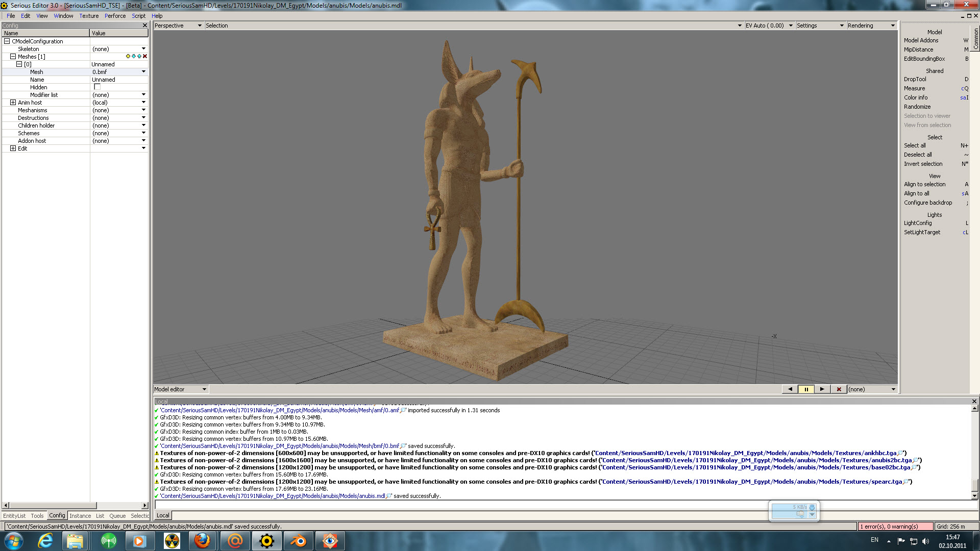Play animation forward with right arrow button

click(x=822, y=389)
